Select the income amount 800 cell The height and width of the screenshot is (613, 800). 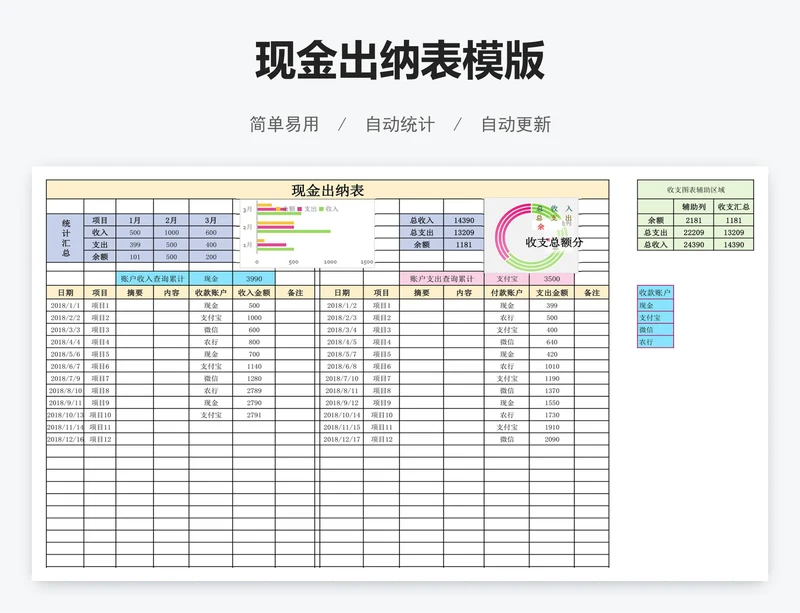(254, 342)
